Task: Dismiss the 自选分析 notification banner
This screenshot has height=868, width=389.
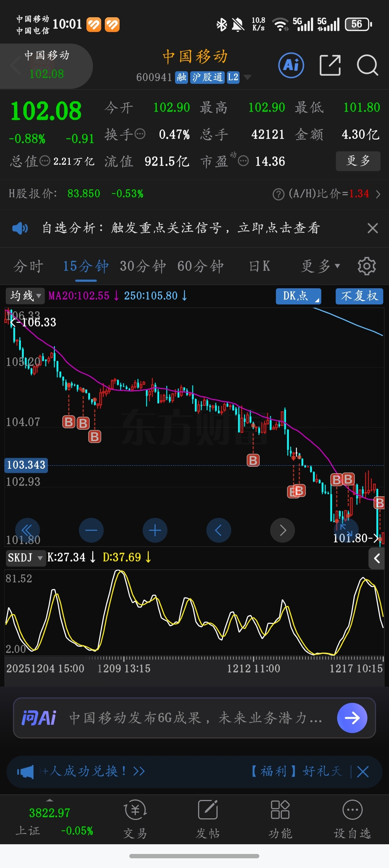Action: pos(373,228)
